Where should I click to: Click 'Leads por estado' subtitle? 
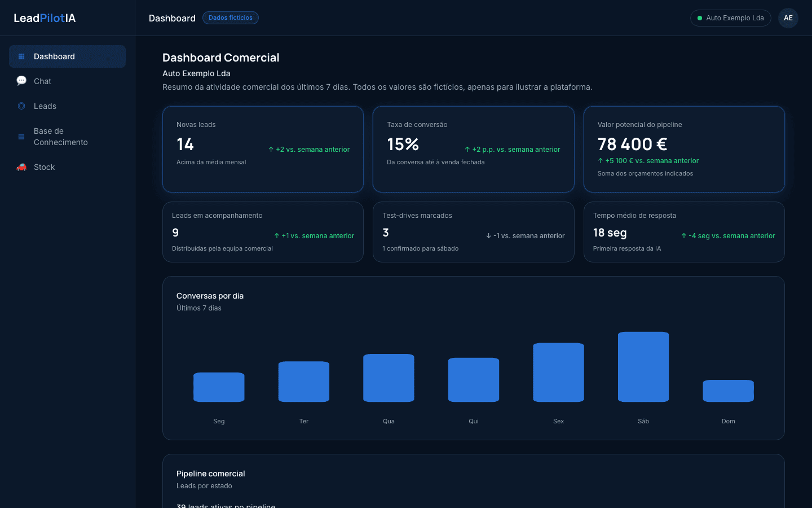tap(204, 486)
